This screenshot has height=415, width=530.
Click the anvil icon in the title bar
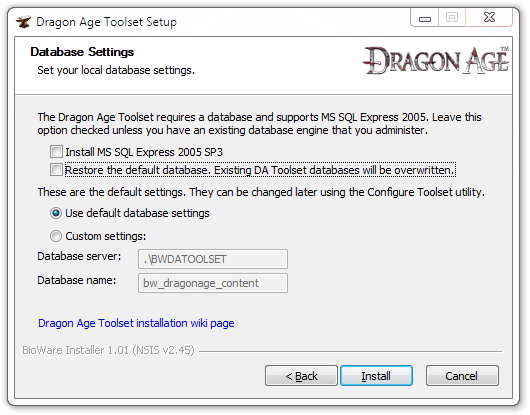(x=23, y=22)
